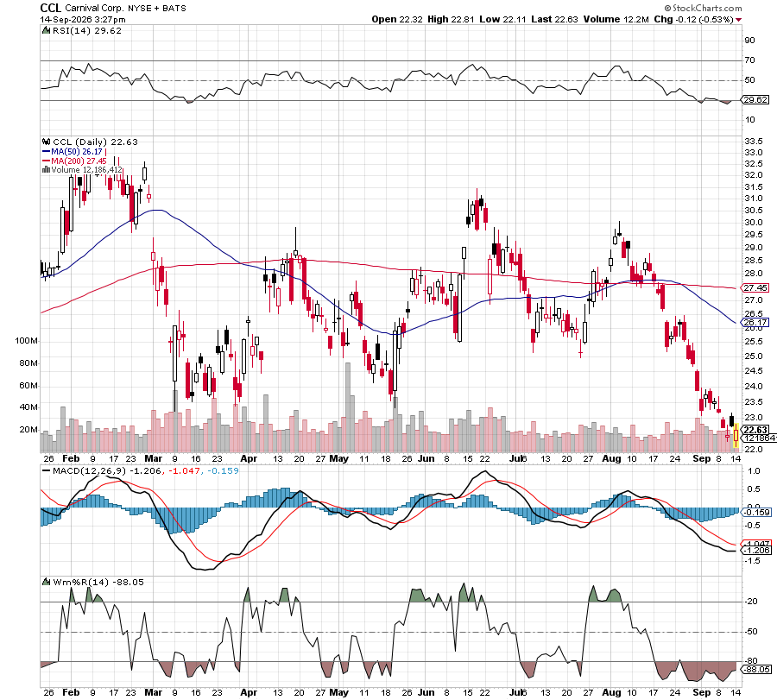The width and height of the screenshot is (777, 700).
Task: Click the -1.5 MACD axis label
Action: click(x=753, y=561)
